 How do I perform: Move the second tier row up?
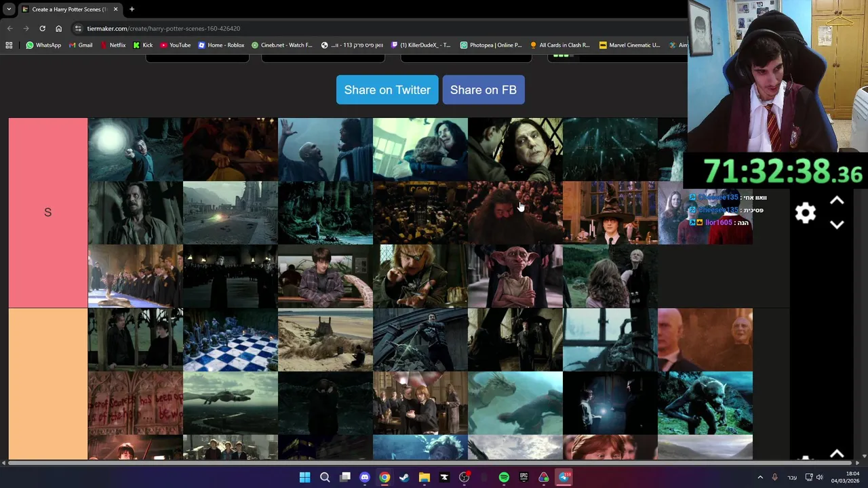click(x=837, y=454)
